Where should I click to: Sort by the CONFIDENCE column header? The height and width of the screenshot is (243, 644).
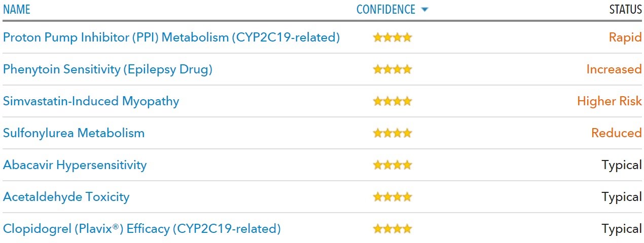pyautogui.click(x=386, y=10)
